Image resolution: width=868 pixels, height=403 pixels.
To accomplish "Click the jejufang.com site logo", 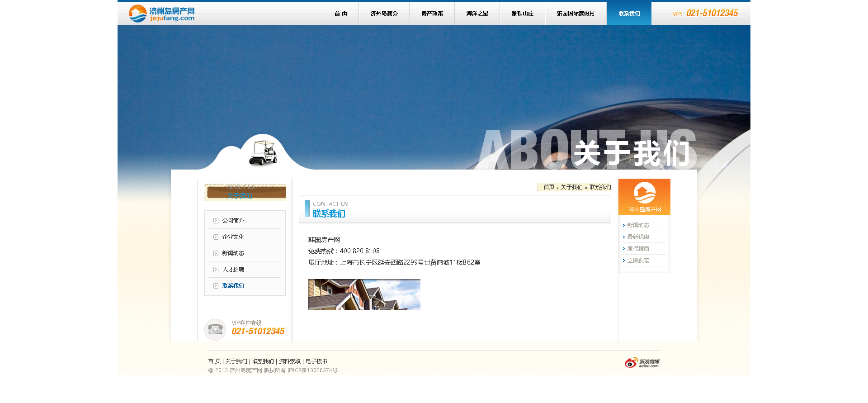I will [161, 14].
